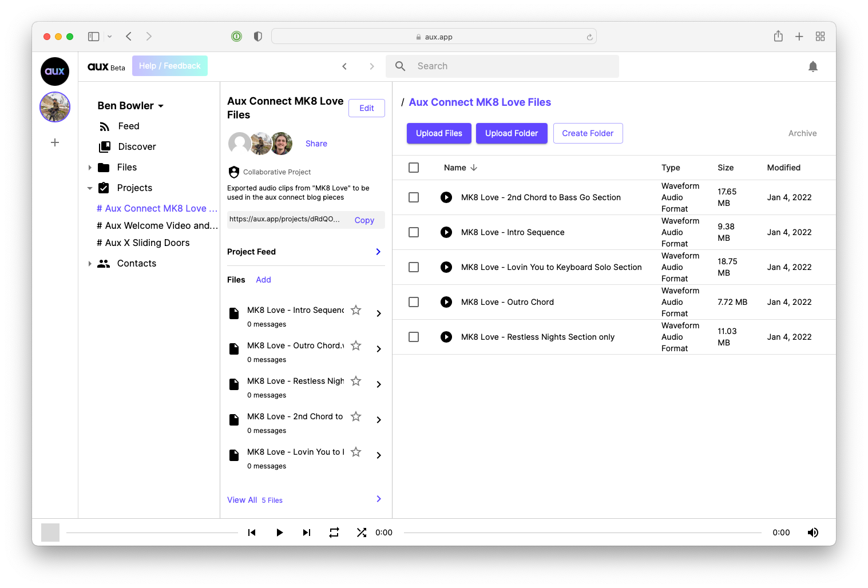Open the Ben Bowler account dropdown

130,106
